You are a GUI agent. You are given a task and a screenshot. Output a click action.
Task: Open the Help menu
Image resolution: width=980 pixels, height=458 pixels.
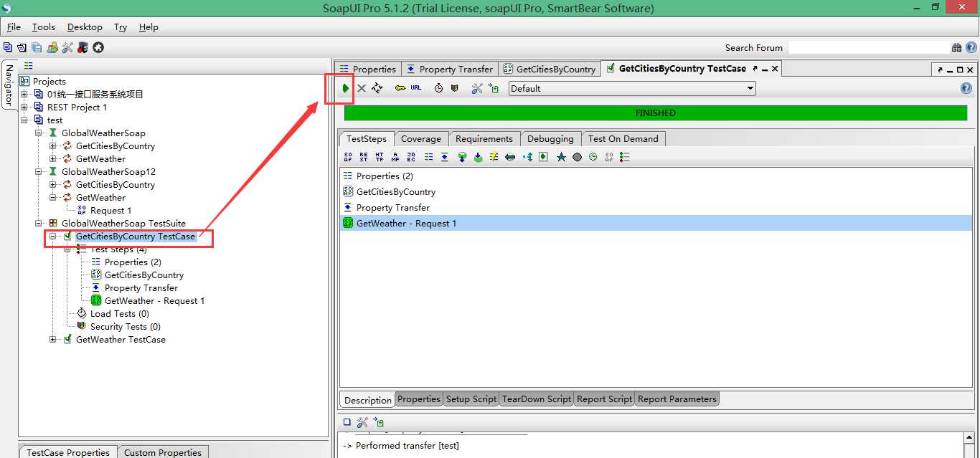(149, 27)
